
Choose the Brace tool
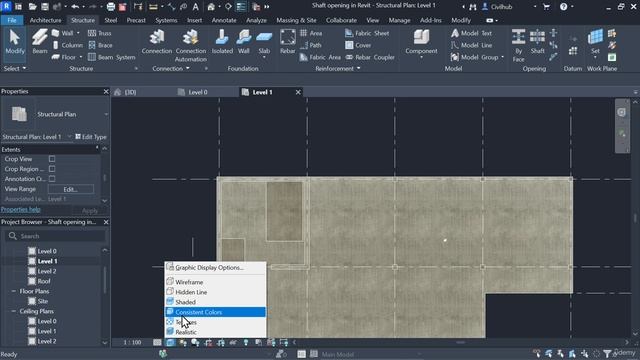click(100, 45)
